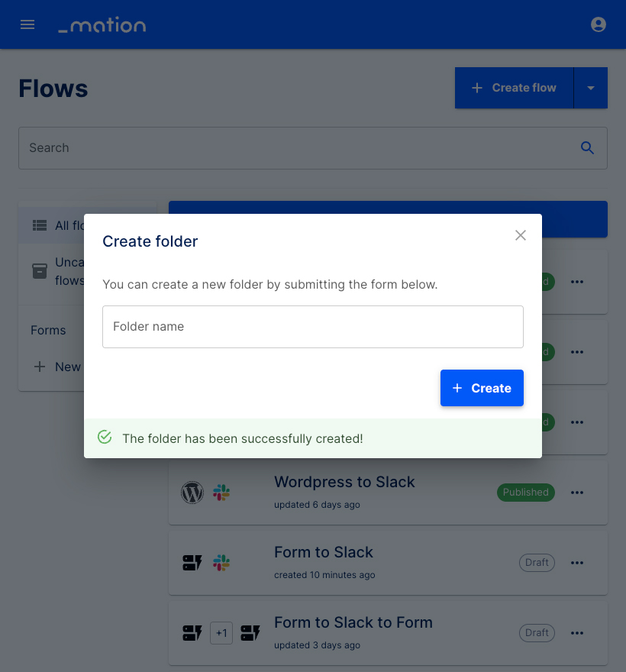Click the Create button in the dialog

coord(482,388)
